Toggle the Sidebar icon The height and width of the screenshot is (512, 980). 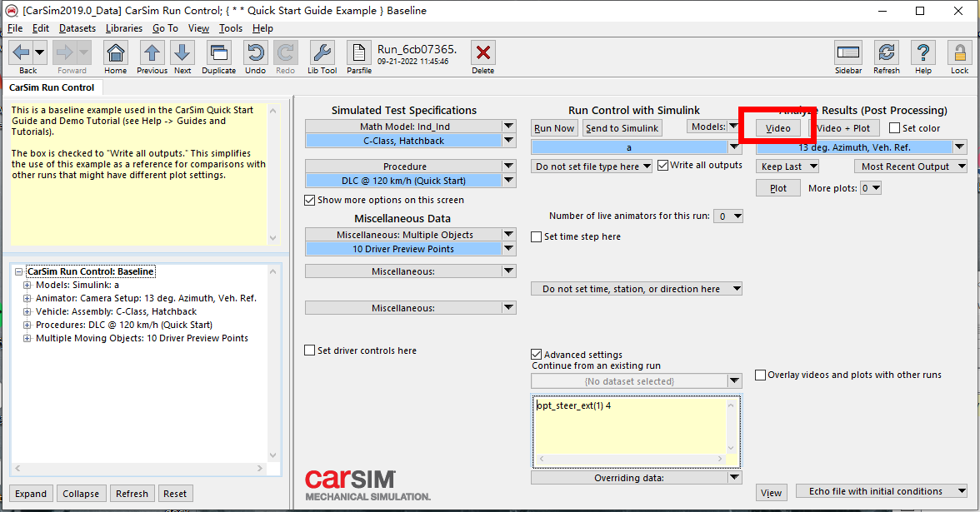click(x=848, y=53)
